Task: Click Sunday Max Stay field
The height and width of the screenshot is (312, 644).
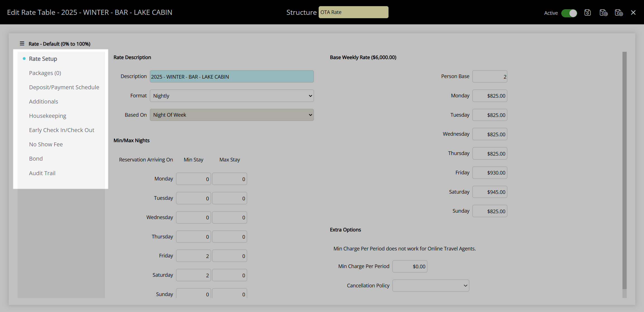Action: click(229, 293)
